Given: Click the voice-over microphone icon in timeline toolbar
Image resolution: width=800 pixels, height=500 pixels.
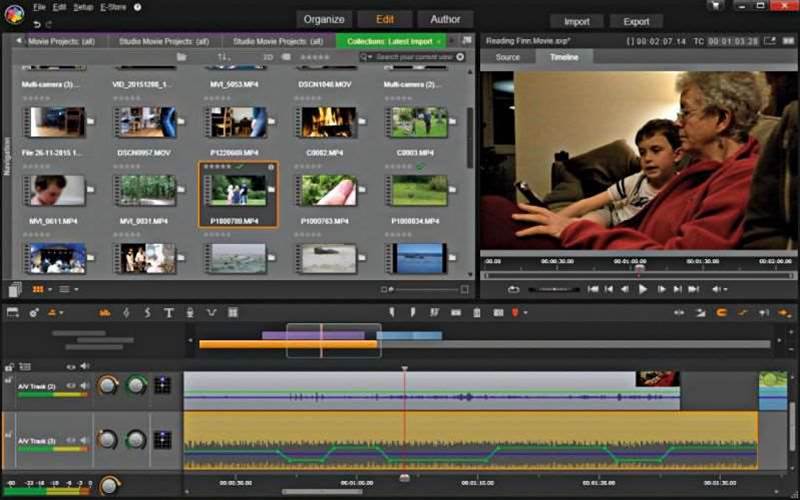Looking at the screenshot, I should point(190,313).
